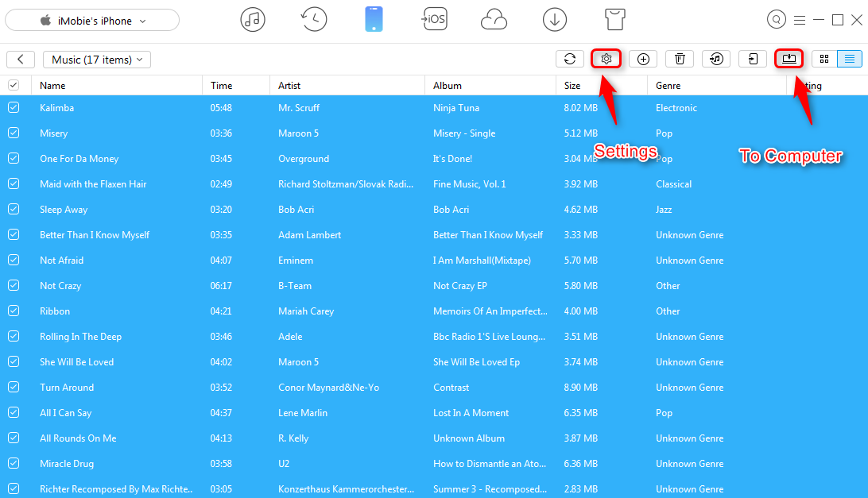Select the All Rounds On Me song name

point(78,438)
